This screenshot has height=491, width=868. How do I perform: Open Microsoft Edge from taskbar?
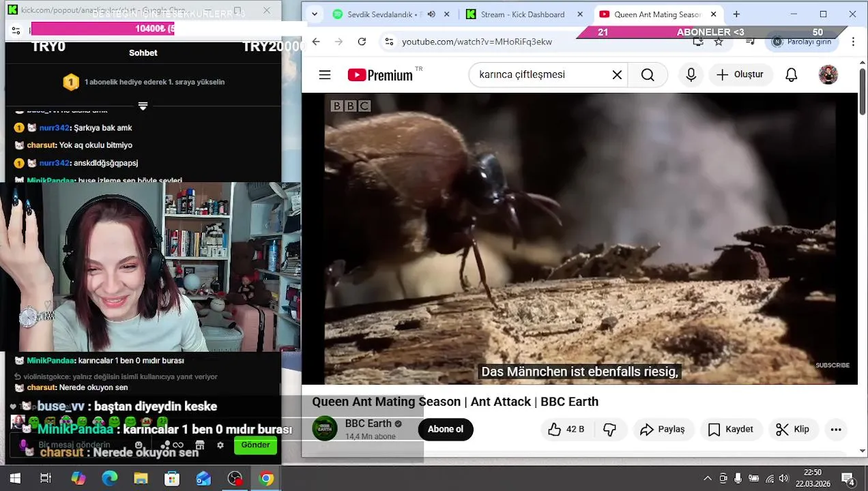click(x=110, y=479)
